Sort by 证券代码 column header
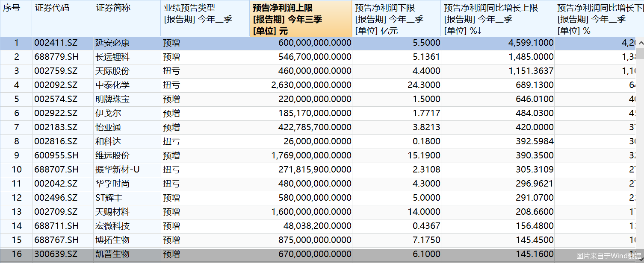The image size is (644, 263). (62, 18)
